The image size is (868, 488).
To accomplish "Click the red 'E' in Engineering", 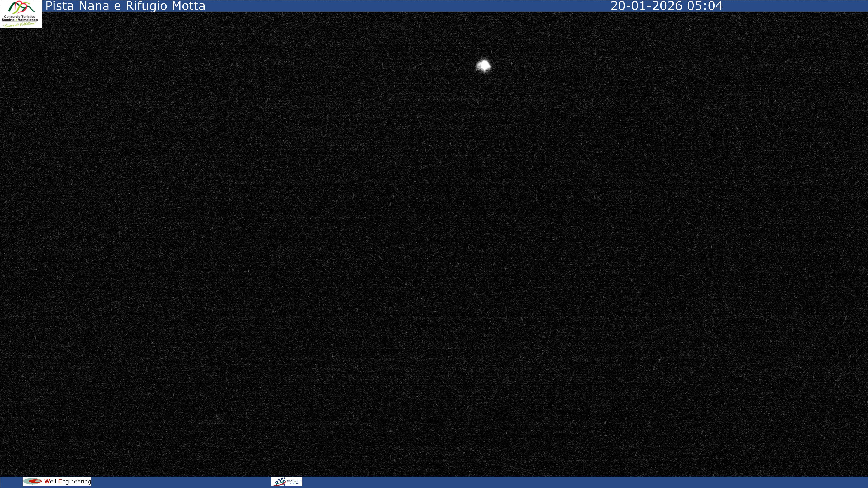I will coord(60,481).
